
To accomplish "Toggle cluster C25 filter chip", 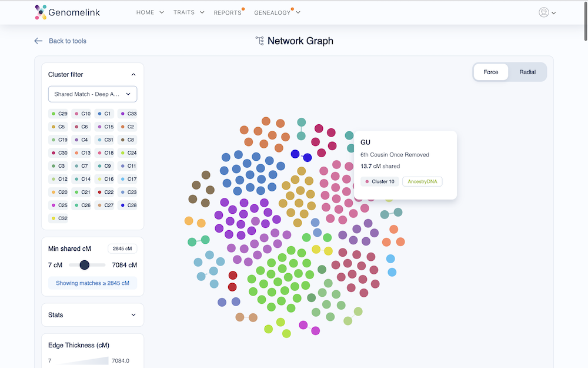I will pyautogui.click(x=58, y=205).
